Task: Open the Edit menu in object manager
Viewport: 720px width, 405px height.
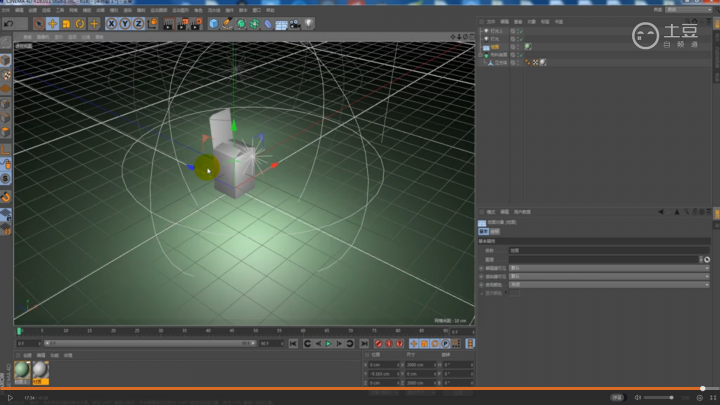Action: (x=505, y=21)
